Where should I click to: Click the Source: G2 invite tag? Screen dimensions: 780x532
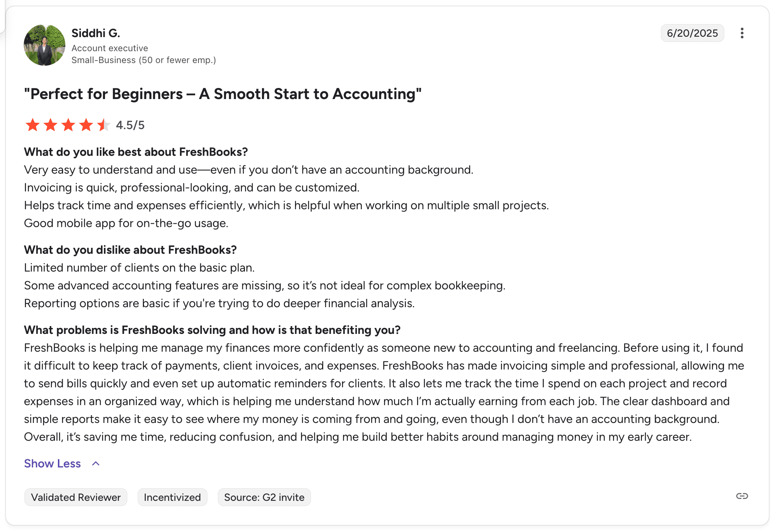pos(264,497)
